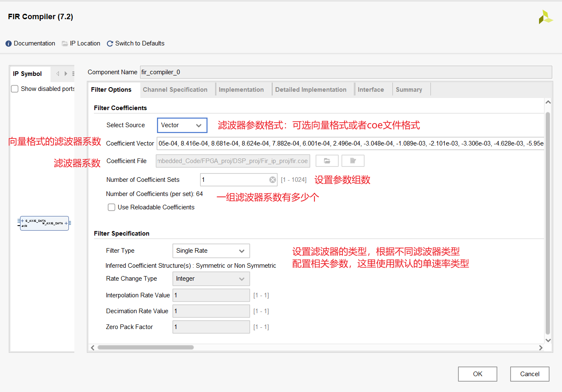Click the scroll right arrow

pos(541,347)
